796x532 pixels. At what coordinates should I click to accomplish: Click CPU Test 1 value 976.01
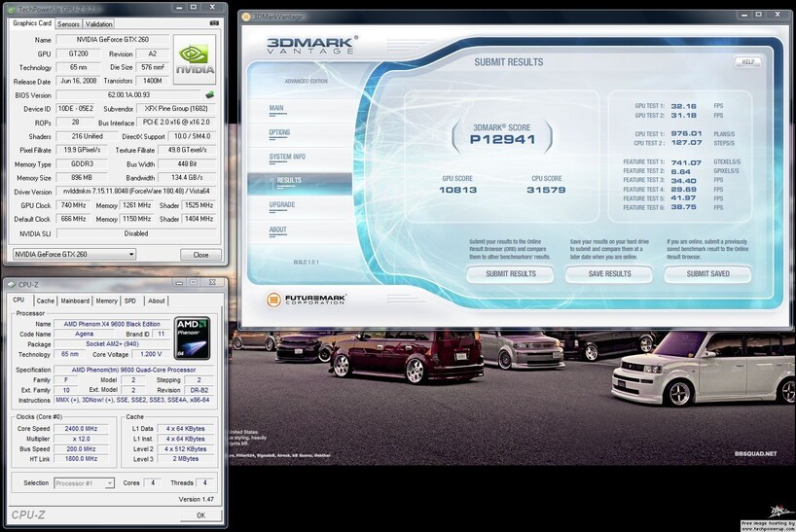686,134
